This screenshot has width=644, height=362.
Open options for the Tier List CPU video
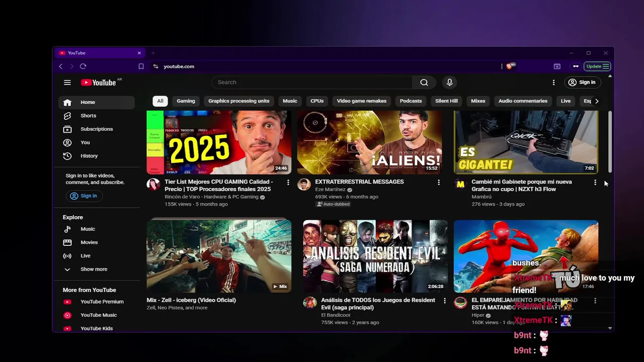click(288, 182)
